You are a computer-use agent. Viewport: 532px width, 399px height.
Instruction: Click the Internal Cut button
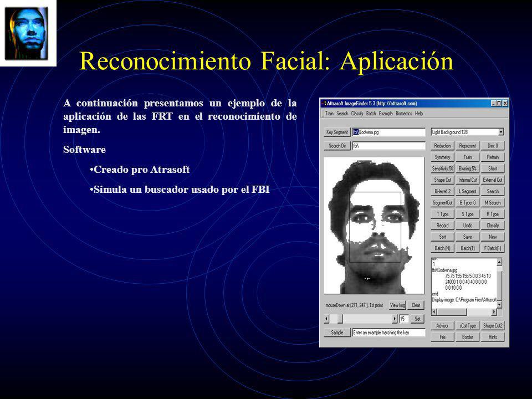[x=468, y=180]
